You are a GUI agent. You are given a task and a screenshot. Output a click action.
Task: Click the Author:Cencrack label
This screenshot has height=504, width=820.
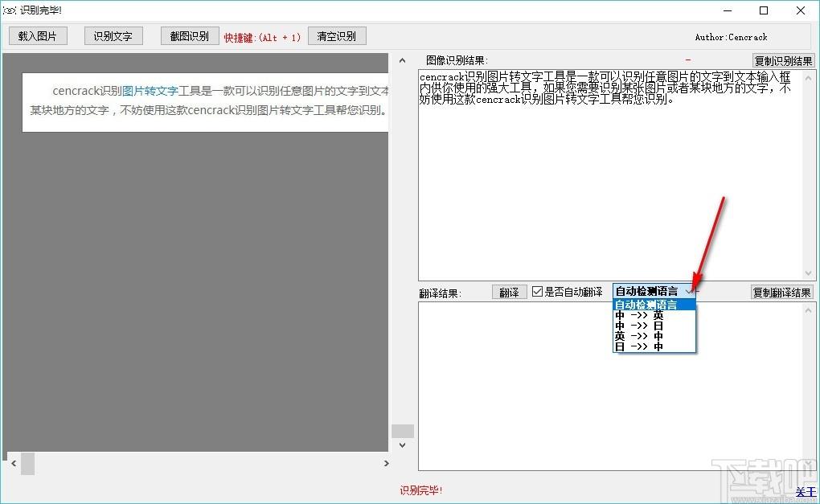731,37
